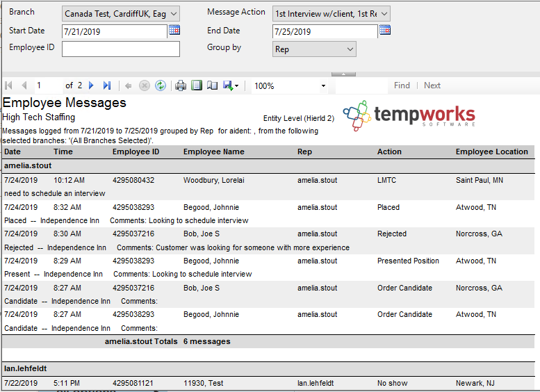540x392 pixels.
Task: Click the Next link
Action: (x=432, y=85)
